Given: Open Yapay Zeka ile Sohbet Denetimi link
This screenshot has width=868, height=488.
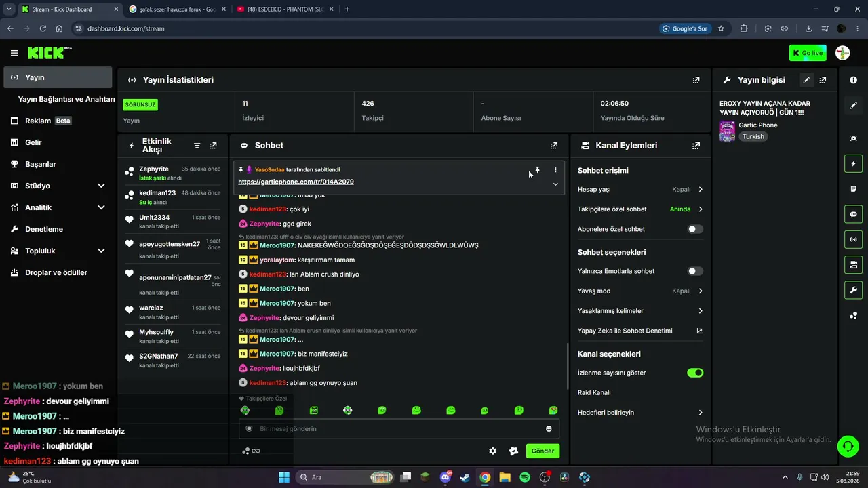Looking at the screenshot, I should (640, 331).
